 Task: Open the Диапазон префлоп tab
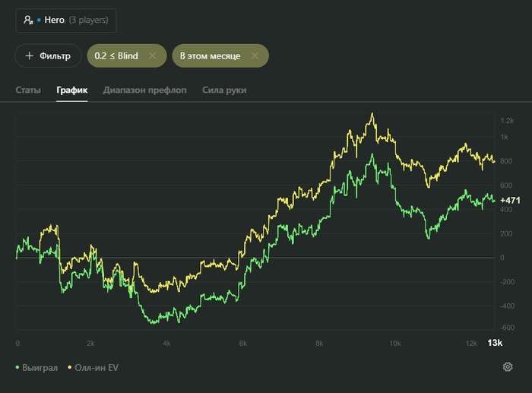(145, 90)
